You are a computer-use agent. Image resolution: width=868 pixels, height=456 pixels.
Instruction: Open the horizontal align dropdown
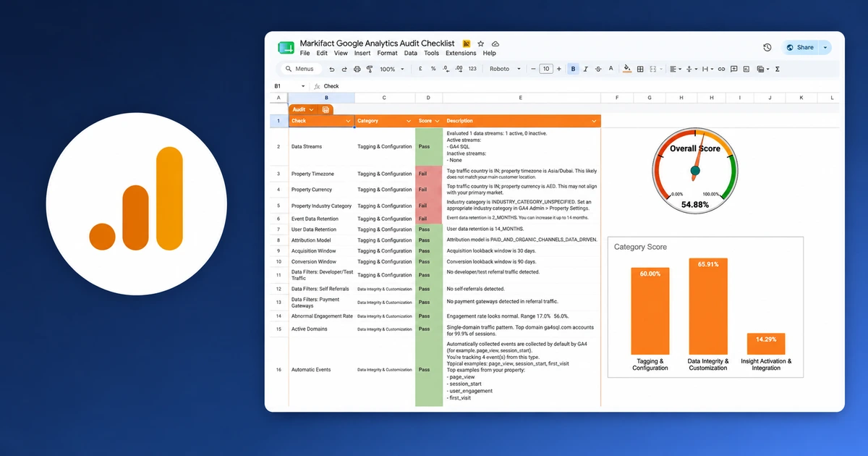point(676,69)
